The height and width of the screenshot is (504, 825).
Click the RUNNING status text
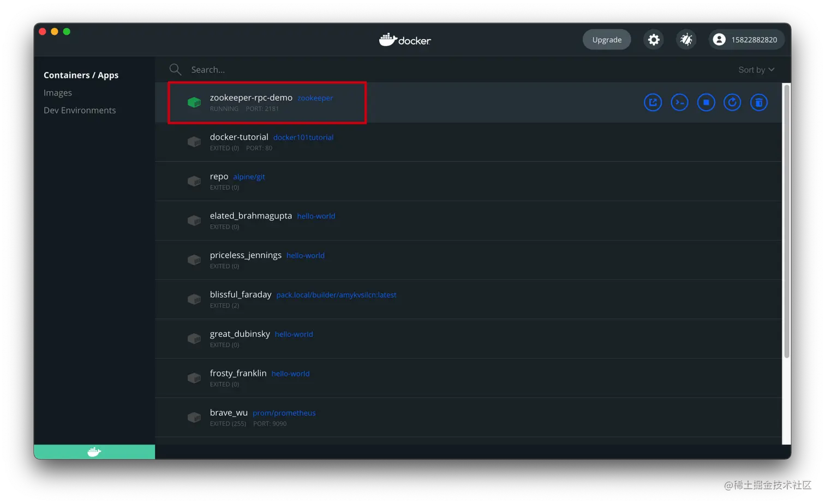click(x=224, y=109)
